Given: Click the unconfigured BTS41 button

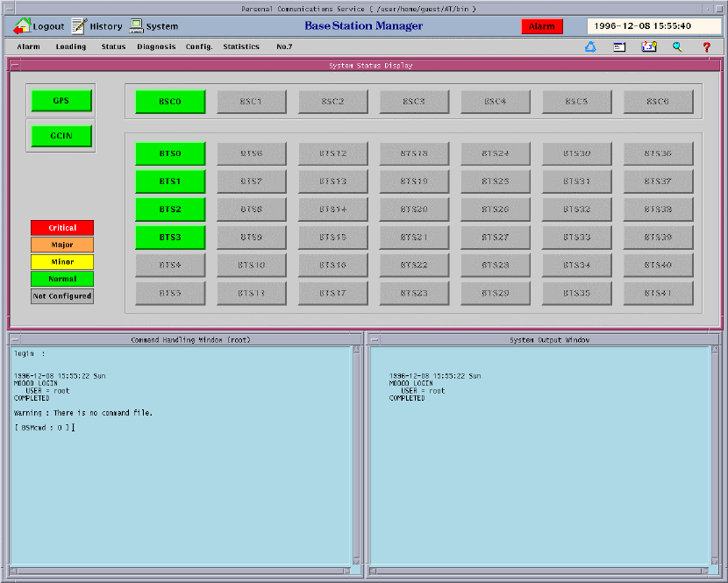Looking at the screenshot, I should (658, 293).
